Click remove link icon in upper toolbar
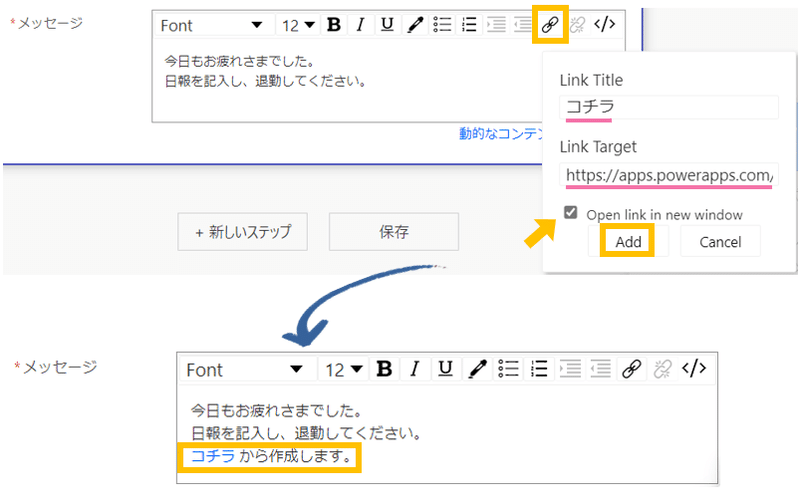Viewport: 800px width, 488px height. pyautogui.click(x=577, y=25)
